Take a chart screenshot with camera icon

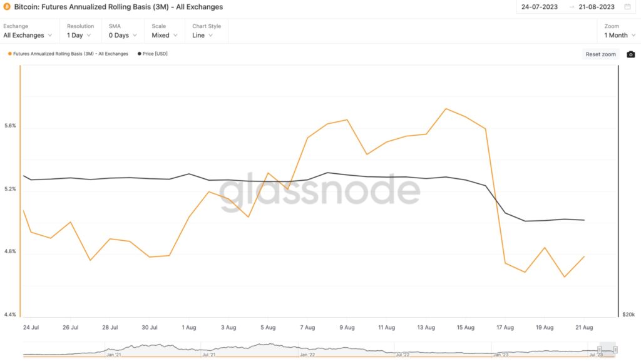tap(630, 54)
